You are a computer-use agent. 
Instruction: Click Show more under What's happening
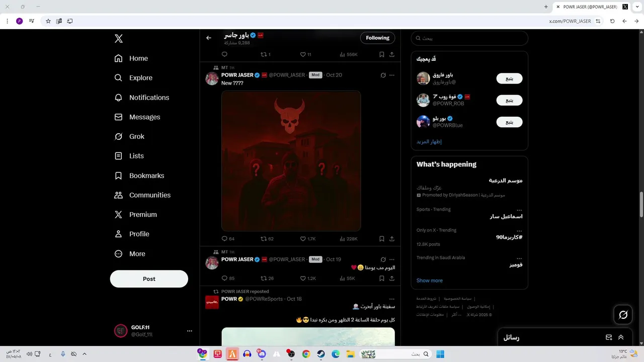[x=430, y=281]
